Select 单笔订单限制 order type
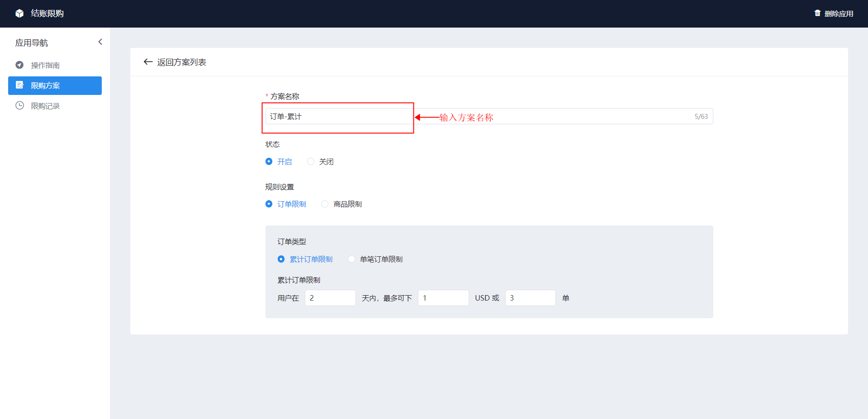868x419 pixels. click(x=351, y=259)
